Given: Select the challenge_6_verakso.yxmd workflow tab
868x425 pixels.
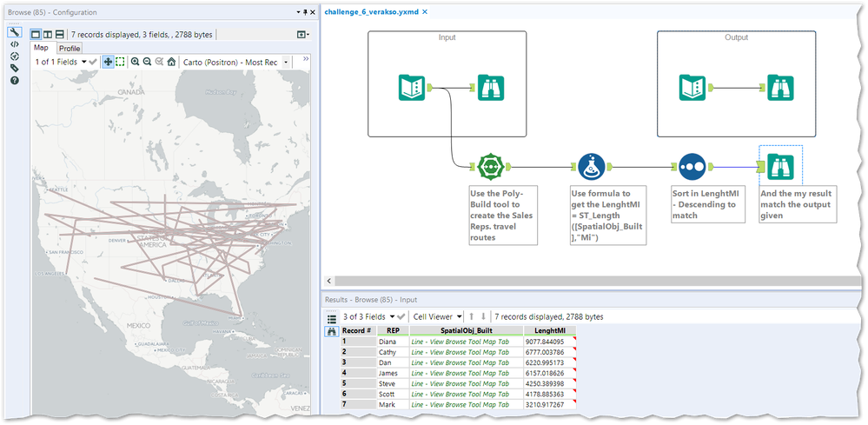Looking at the screenshot, I should [372, 11].
